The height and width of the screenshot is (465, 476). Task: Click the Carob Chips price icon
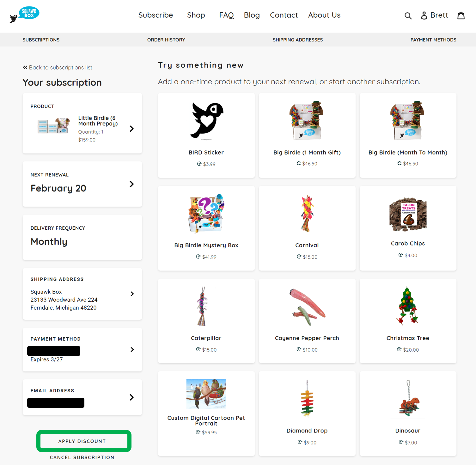point(401,255)
